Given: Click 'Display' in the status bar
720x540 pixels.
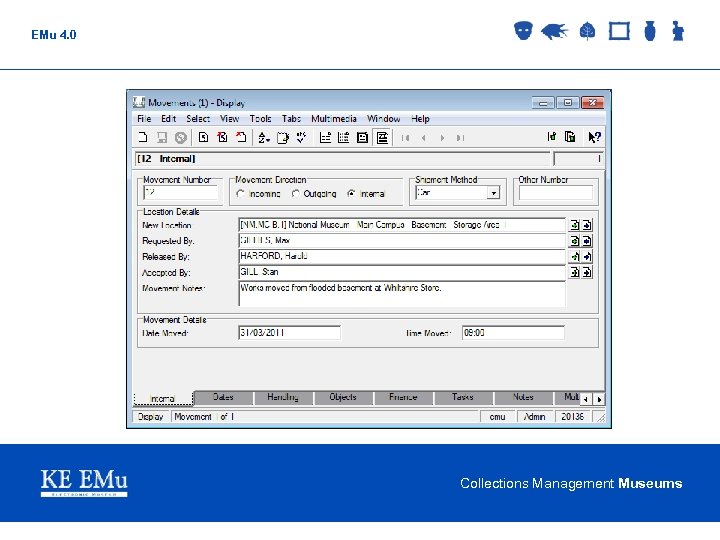Looking at the screenshot, I should tap(151, 416).
